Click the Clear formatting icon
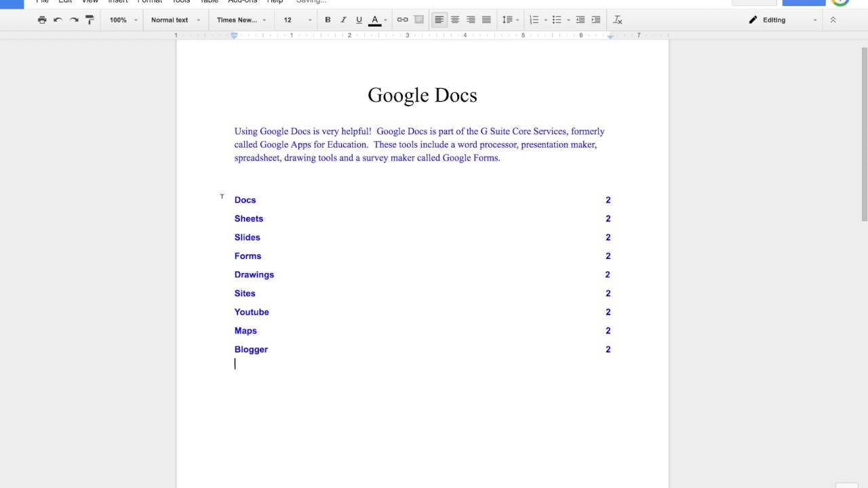 617,20
